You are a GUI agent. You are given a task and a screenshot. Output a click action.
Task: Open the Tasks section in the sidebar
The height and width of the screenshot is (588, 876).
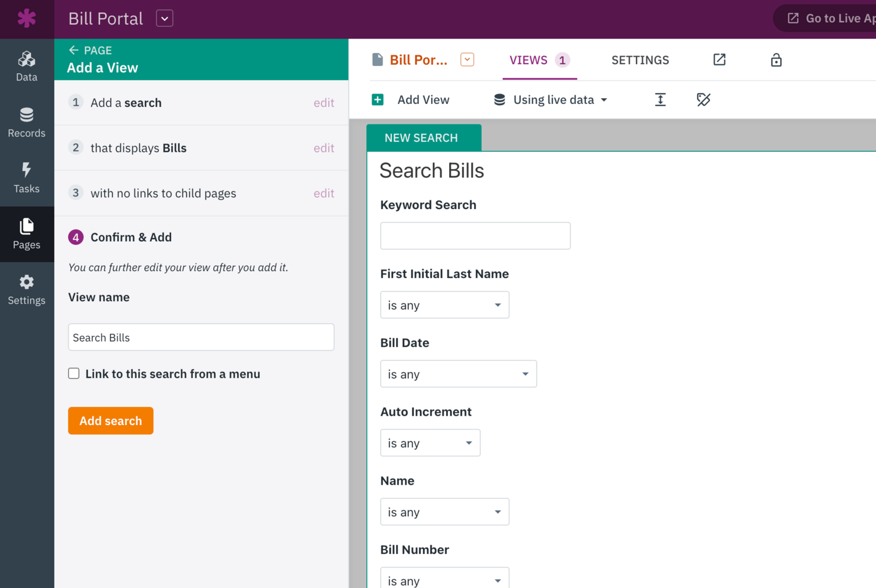coord(26,177)
